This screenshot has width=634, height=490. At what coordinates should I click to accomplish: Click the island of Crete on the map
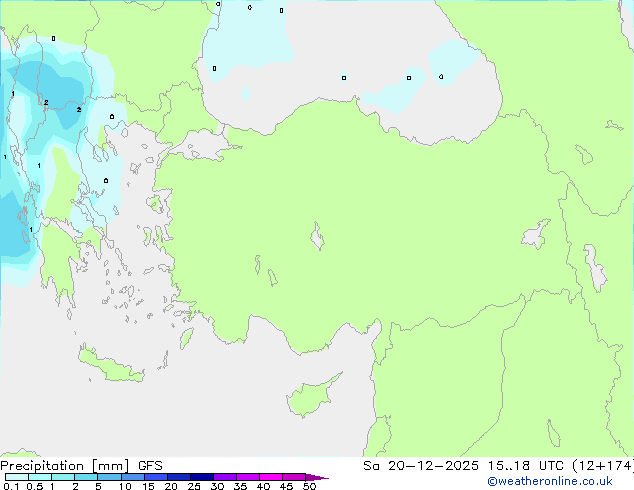click(x=111, y=365)
